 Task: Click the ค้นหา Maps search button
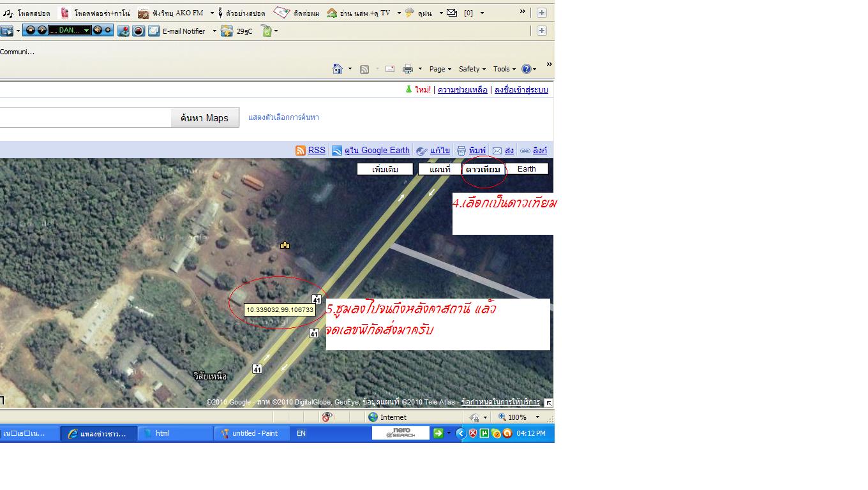[x=205, y=117]
